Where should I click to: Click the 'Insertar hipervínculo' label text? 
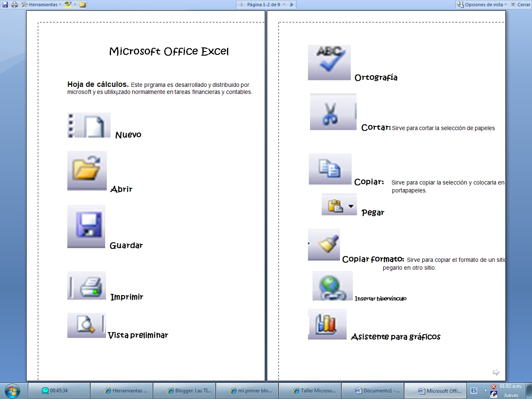(x=381, y=298)
